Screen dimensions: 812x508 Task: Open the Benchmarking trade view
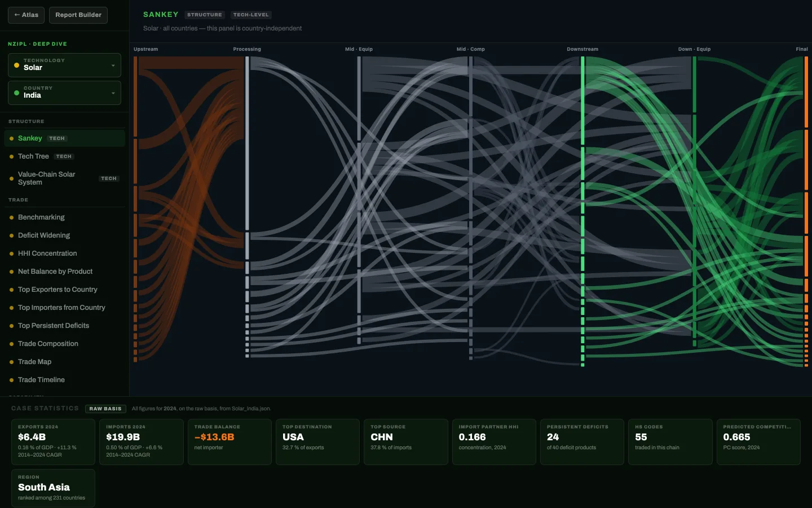pos(64,217)
